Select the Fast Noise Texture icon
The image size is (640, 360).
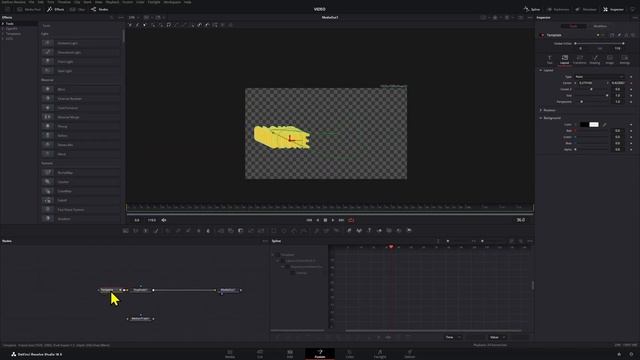tap(47, 209)
